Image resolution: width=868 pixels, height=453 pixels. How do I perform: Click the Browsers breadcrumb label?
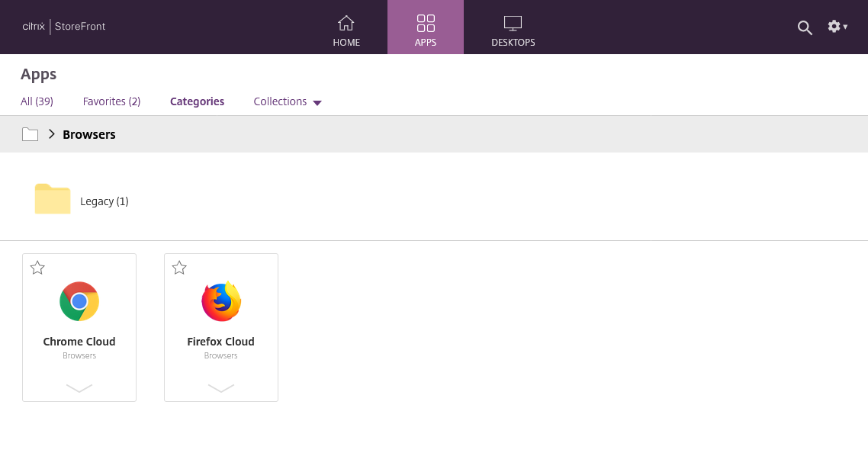pyautogui.click(x=89, y=135)
